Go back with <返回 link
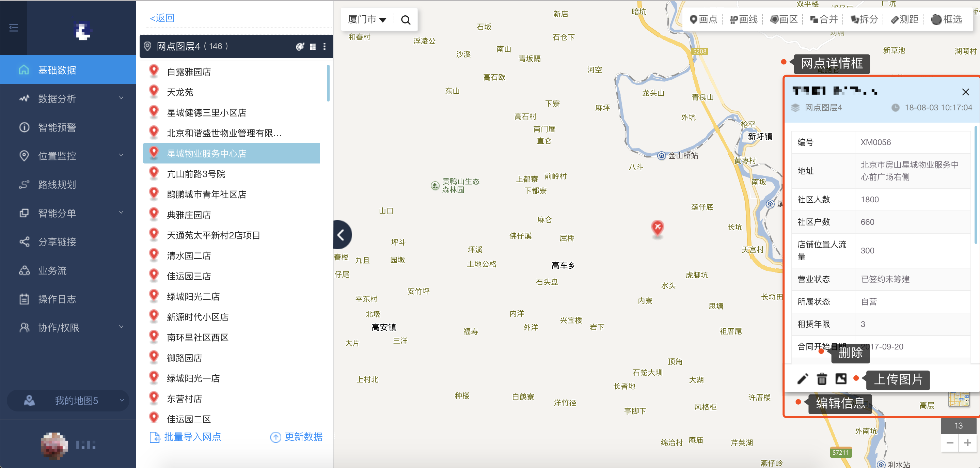This screenshot has width=980, height=468. click(162, 18)
